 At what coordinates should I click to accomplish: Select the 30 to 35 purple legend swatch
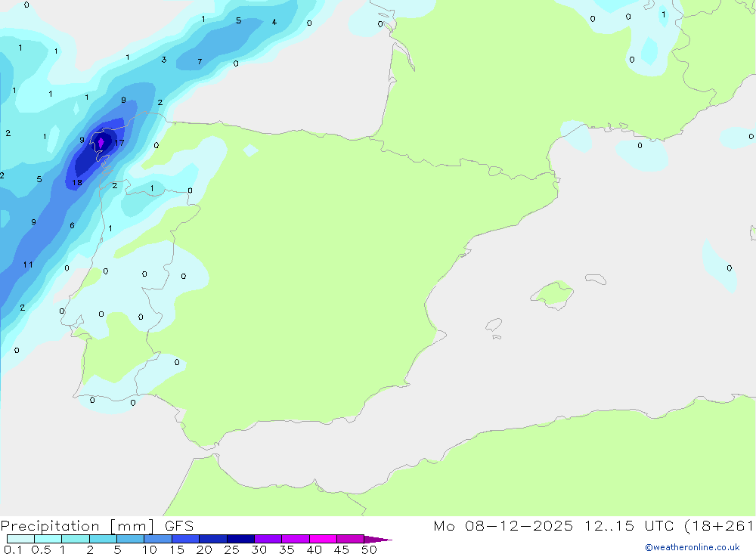click(268, 539)
